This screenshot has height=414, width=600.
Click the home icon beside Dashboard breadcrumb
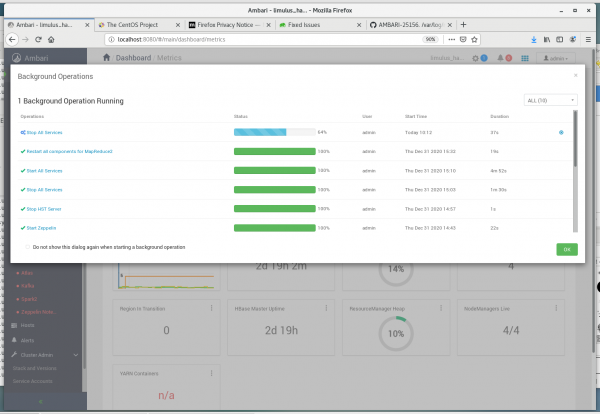pos(106,57)
